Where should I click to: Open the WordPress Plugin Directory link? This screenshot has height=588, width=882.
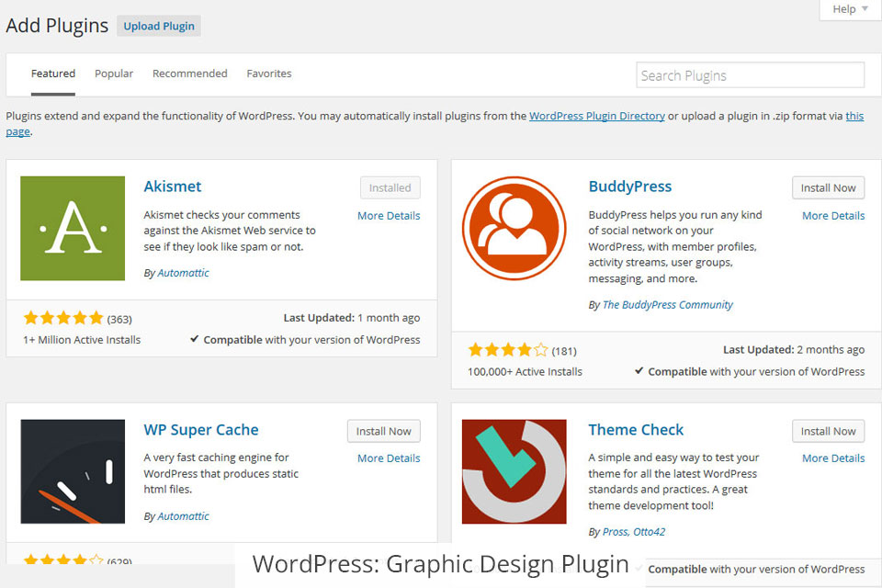click(597, 116)
